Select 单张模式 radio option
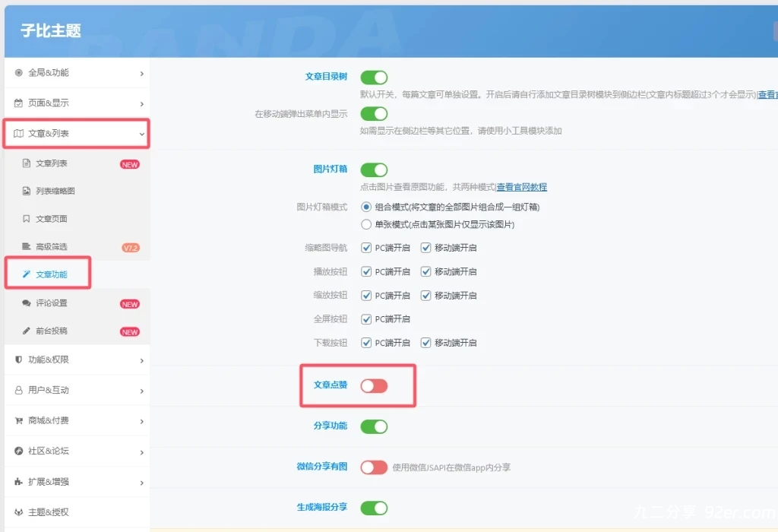The width and height of the screenshot is (778, 532). pos(366,224)
